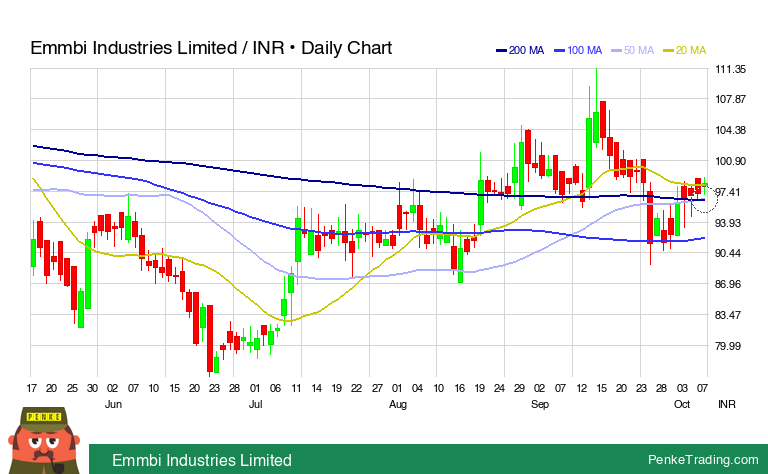
Task: Click the dashed circle marking the latest price
Action: [x=704, y=199]
